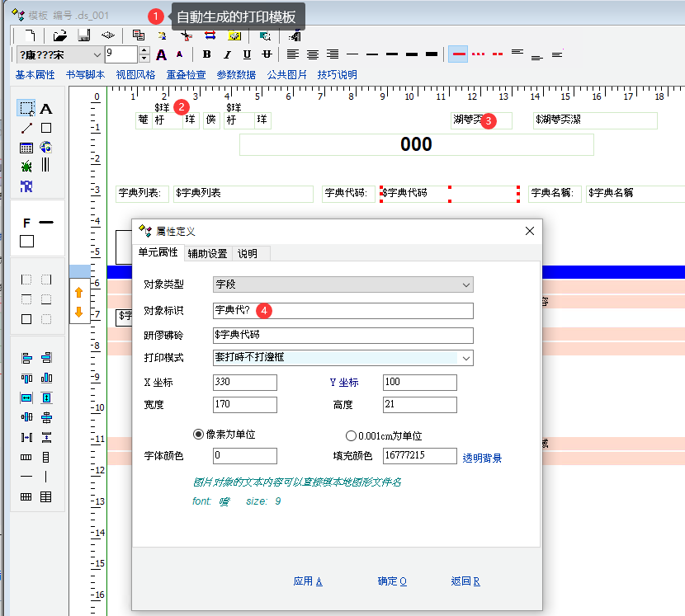
Task: Expand the 打印模式 dropdown
Action: click(466, 358)
